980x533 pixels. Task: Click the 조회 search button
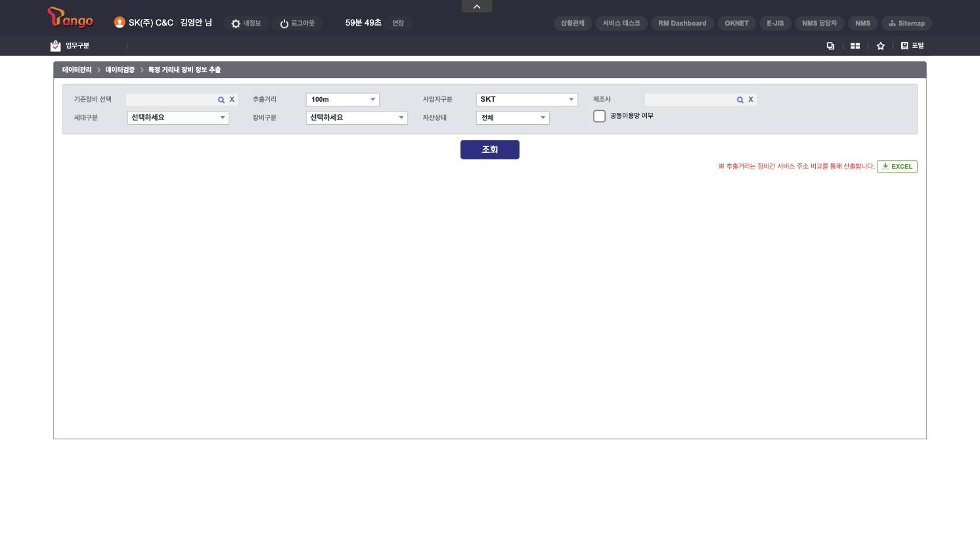(x=490, y=150)
